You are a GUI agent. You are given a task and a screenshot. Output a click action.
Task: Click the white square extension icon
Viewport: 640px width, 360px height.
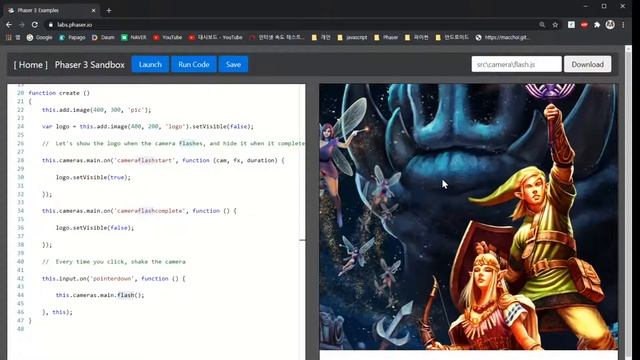click(571, 25)
